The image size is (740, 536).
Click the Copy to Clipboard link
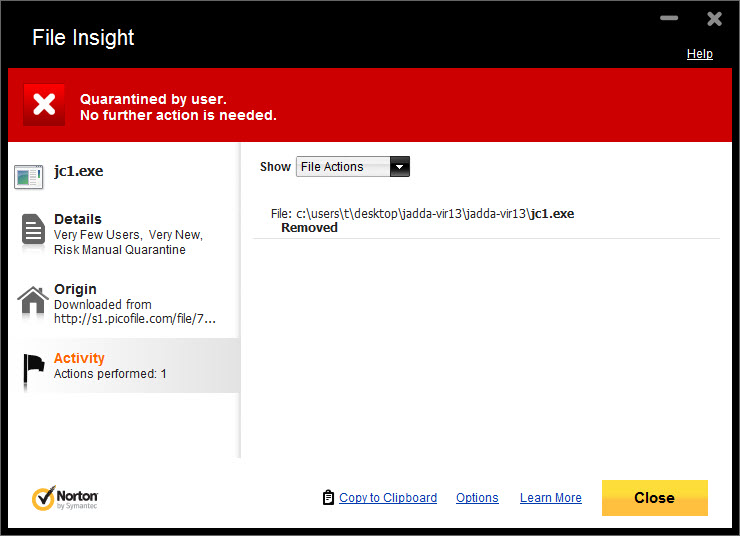click(388, 498)
